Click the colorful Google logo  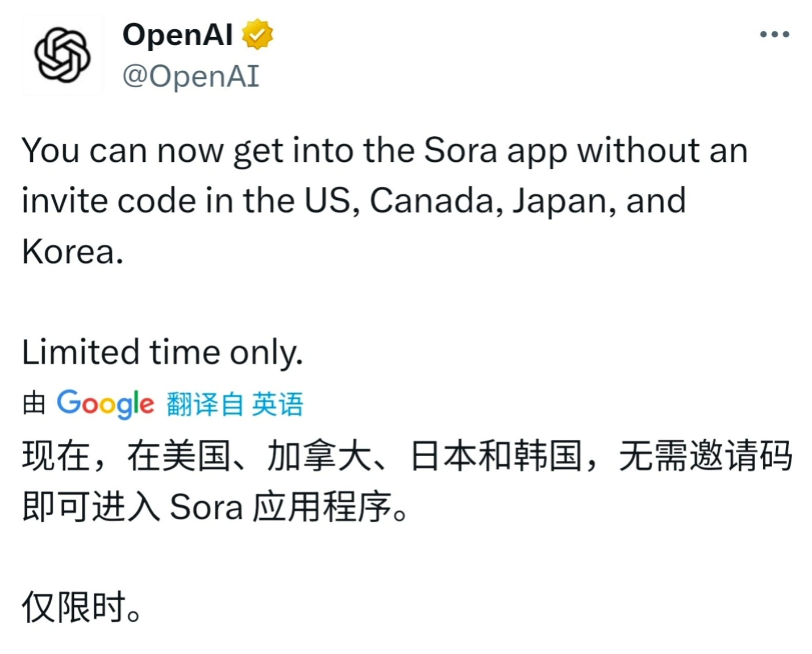click(105, 404)
